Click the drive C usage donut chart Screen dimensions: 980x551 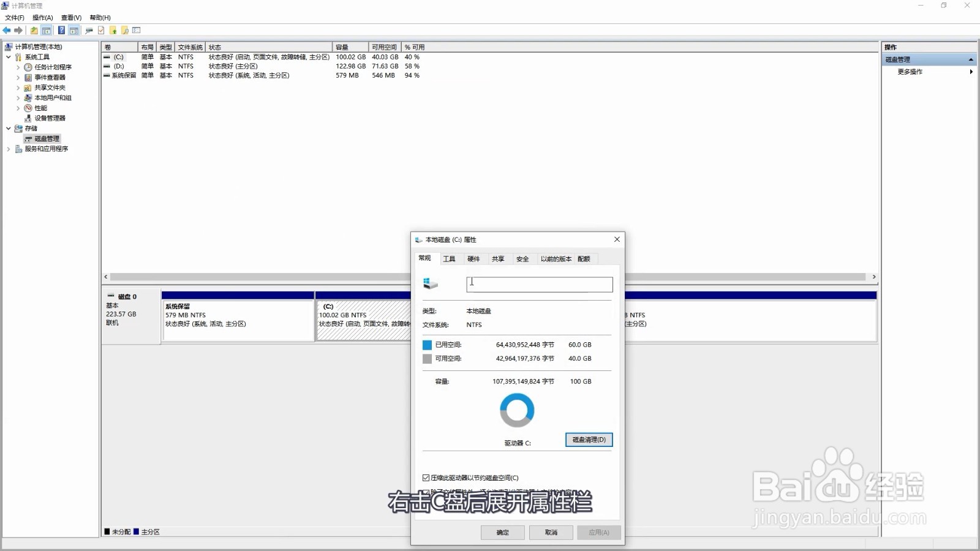click(x=517, y=410)
